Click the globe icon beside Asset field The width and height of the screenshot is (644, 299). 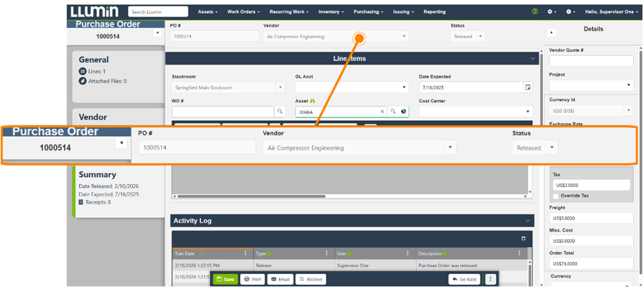pos(403,112)
